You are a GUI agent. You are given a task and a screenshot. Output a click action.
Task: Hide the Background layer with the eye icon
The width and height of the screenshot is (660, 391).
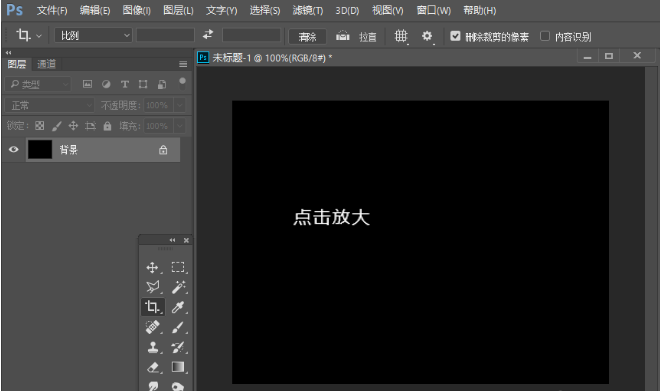pyautogui.click(x=13, y=149)
